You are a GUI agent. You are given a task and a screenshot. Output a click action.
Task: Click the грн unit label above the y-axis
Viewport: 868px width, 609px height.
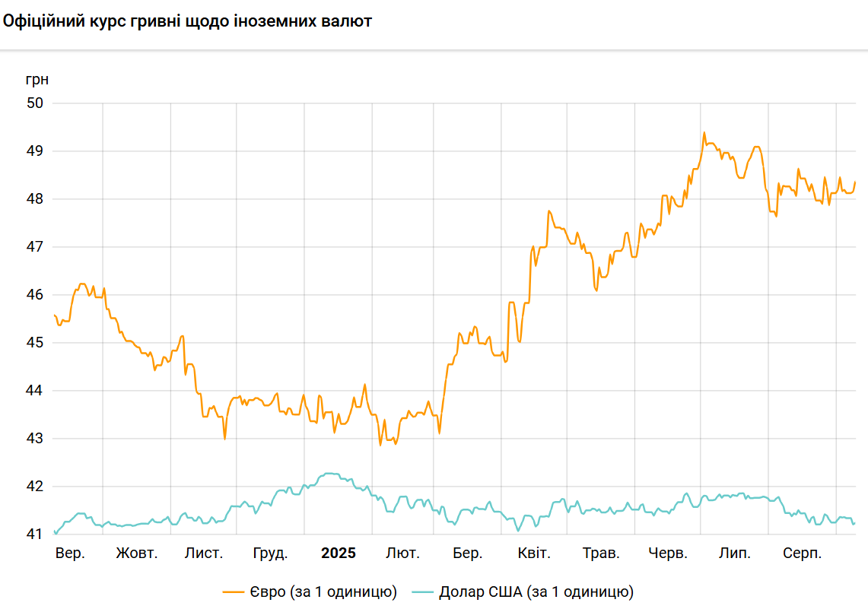point(37,80)
